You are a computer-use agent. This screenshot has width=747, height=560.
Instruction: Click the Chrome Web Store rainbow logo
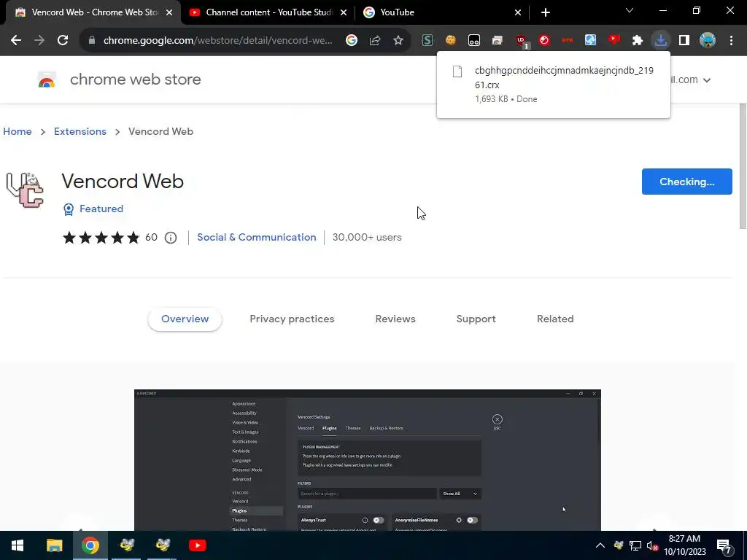(x=47, y=79)
